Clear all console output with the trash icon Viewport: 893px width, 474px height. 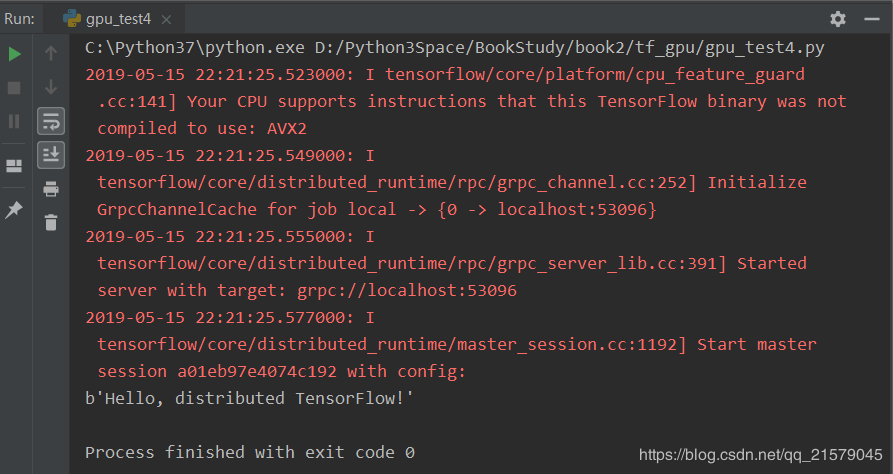coord(51,222)
